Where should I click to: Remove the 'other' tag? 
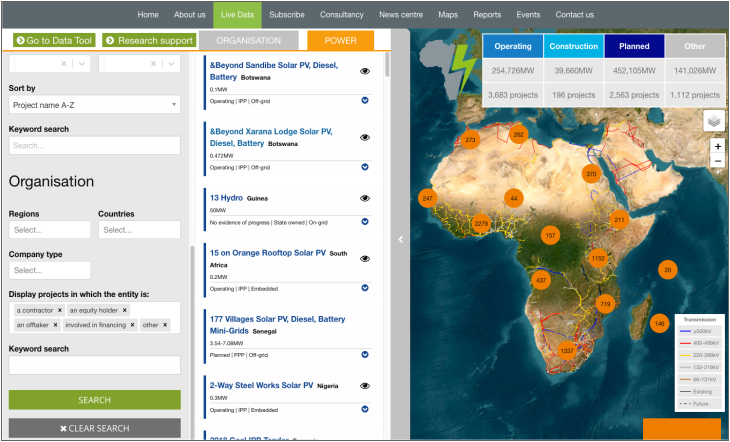pos(165,325)
